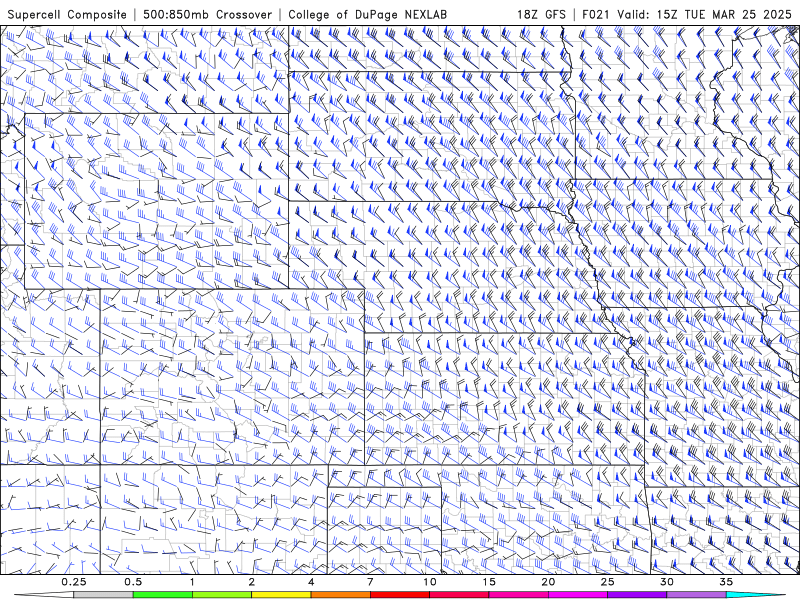Click the orange 4–7 colorbar segment
The width and height of the screenshot is (800, 600).
pos(340,595)
